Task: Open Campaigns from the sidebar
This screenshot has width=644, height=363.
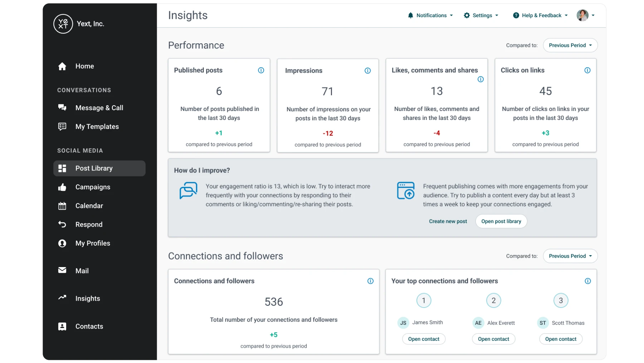Action: tap(93, 187)
